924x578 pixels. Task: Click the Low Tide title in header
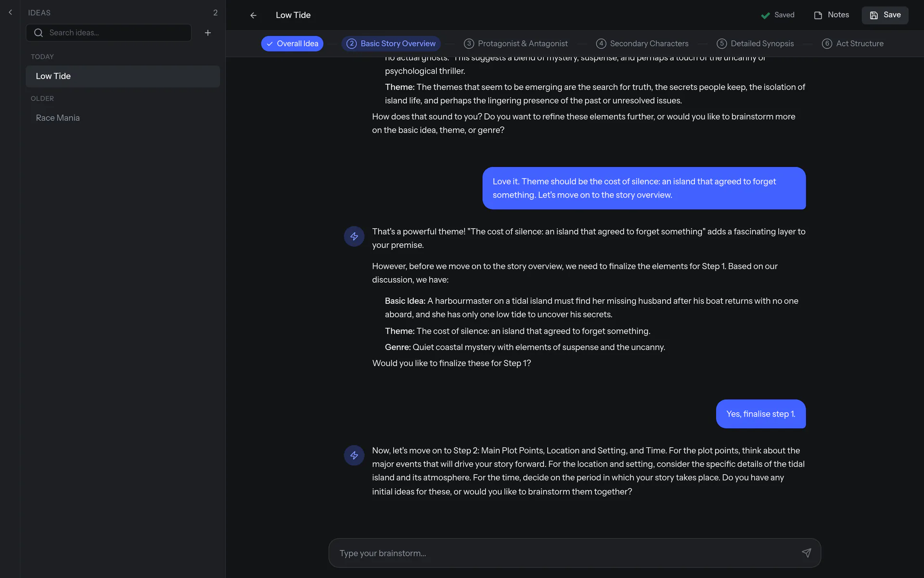coord(293,15)
